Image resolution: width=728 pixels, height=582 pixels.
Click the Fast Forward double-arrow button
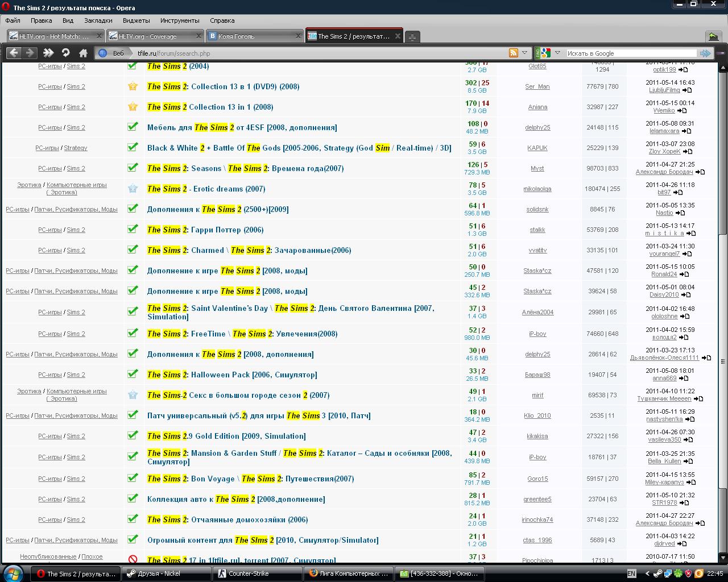tap(48, 53)
